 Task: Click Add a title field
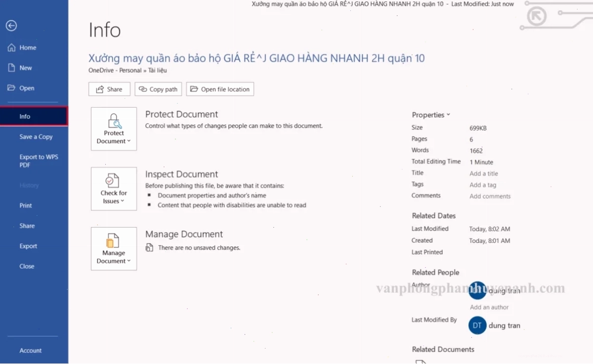click(x=484, y=173)
